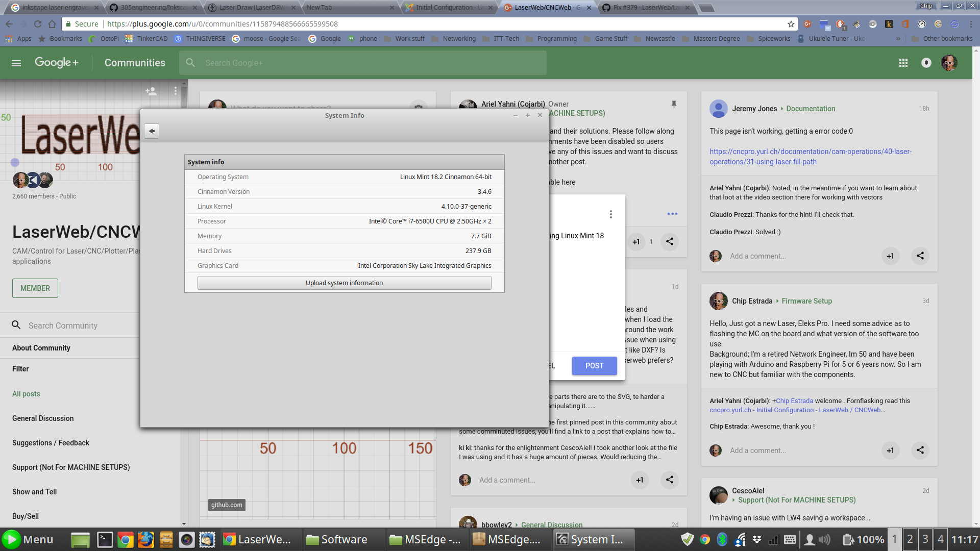
Task: Share Chip Estrada's Firmware Setup post
Action: click(920, 450)
